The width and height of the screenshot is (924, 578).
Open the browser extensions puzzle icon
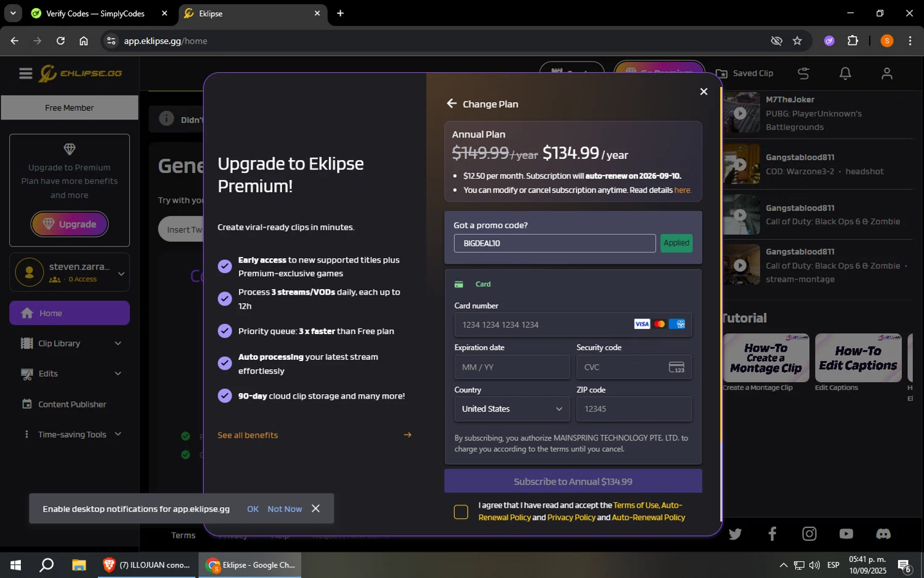point(853,41)
